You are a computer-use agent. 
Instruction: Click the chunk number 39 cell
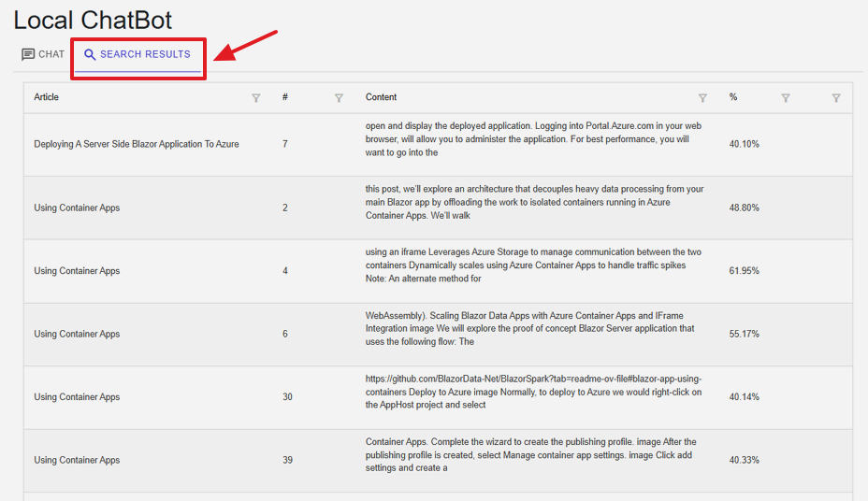(287, 460)
